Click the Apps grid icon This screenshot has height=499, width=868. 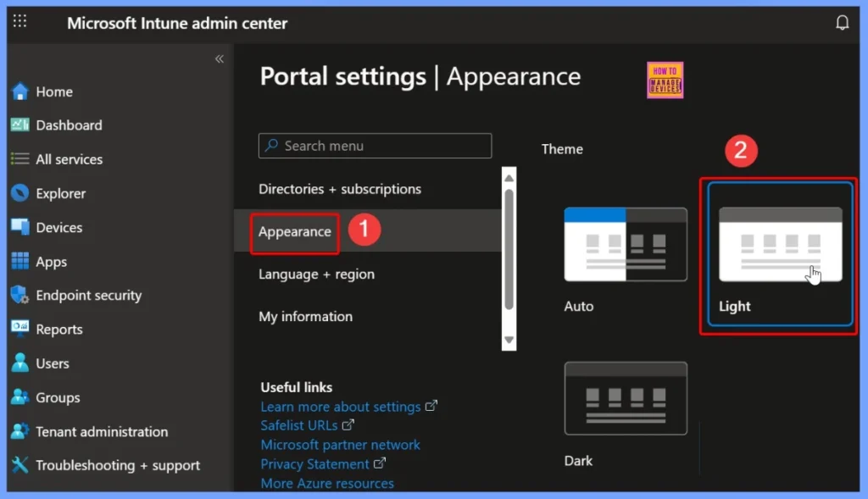[x=20, y=262]
